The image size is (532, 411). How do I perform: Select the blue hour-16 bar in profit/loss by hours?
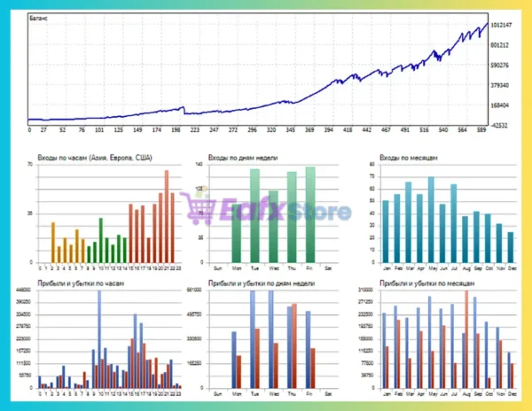point(135,351)
